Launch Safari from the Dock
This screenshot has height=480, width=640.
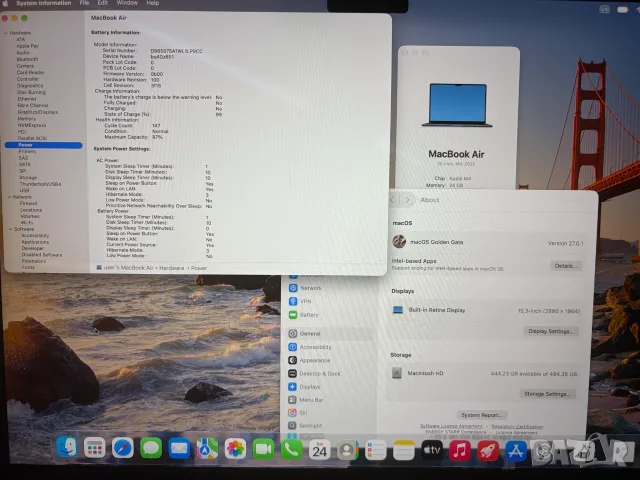[x=122, y=448]
